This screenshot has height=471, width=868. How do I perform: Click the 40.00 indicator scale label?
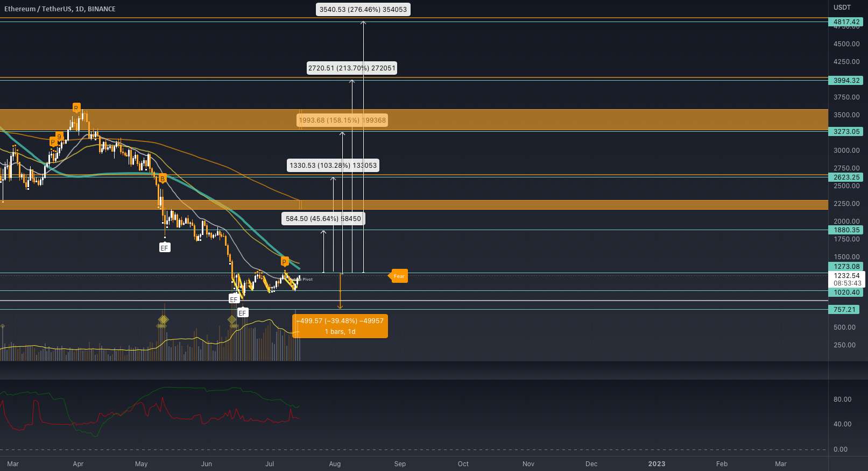(842, 424)
